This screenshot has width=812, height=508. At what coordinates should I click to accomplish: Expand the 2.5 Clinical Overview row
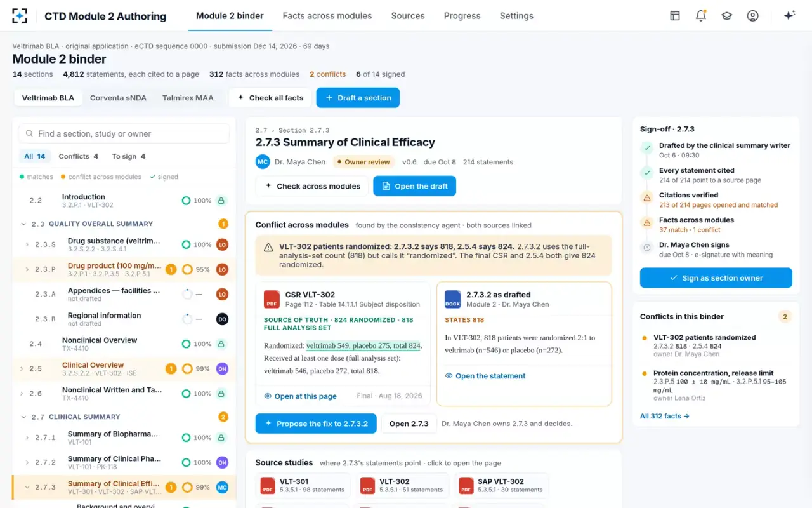click(x=22, y=369)
